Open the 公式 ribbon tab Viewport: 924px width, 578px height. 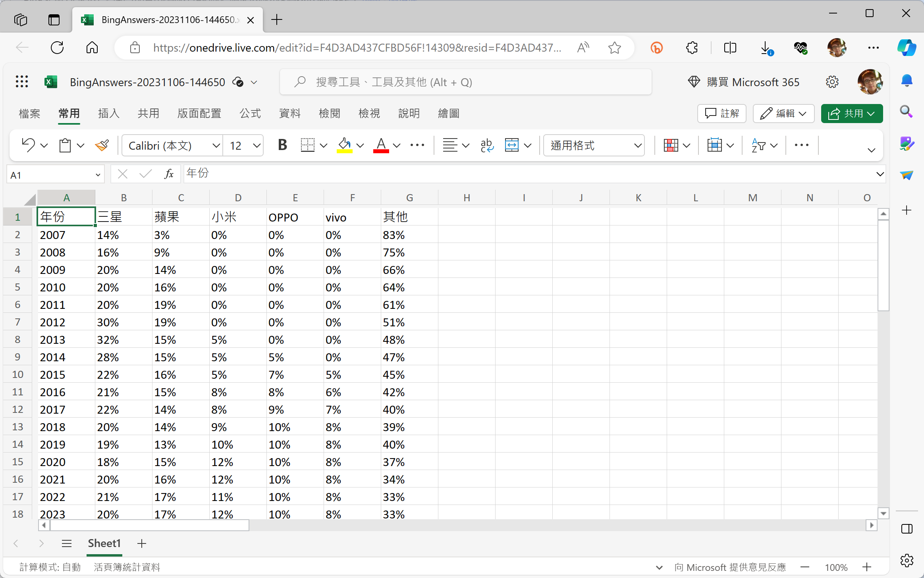coord(250,114)
